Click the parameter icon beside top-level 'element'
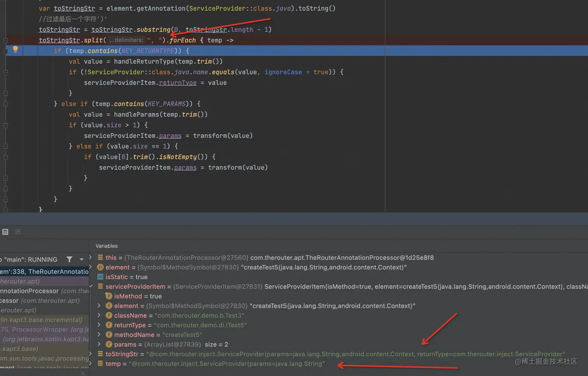Viewport: 588px width, 376px height. [x=100, y=267]
